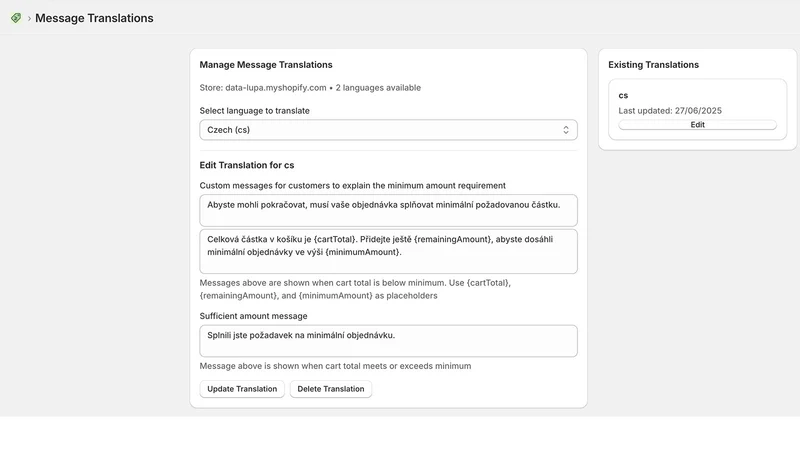Click the placeholders help text below messages
Image resolution: width=800 pixels, height=450 pixels.
pyautogui.click(x=355, y=289)
